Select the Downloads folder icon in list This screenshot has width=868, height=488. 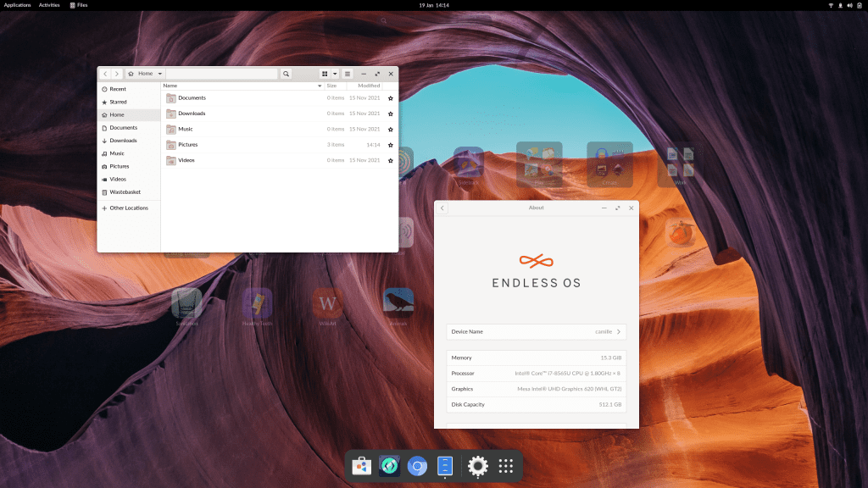(171, 114)
